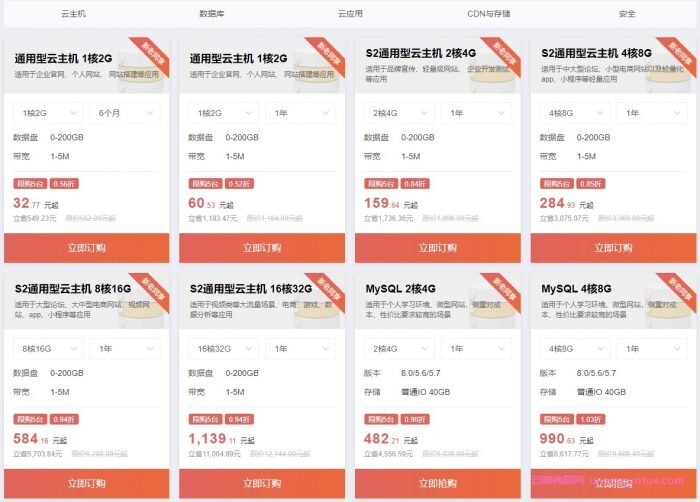Open the 安全 tab
Screen dimensions: 700x502
tap(627, 13)
